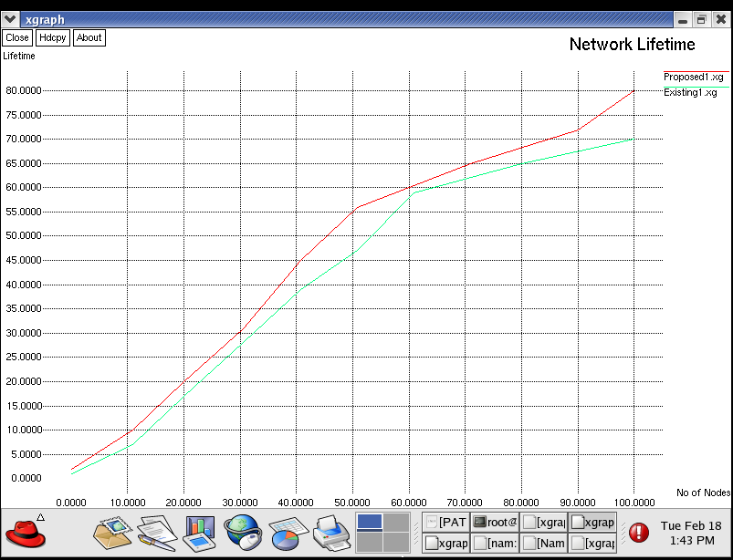Open the Red Hat main menu
This screenshot has width=733, height=560.
pos(26,533)
